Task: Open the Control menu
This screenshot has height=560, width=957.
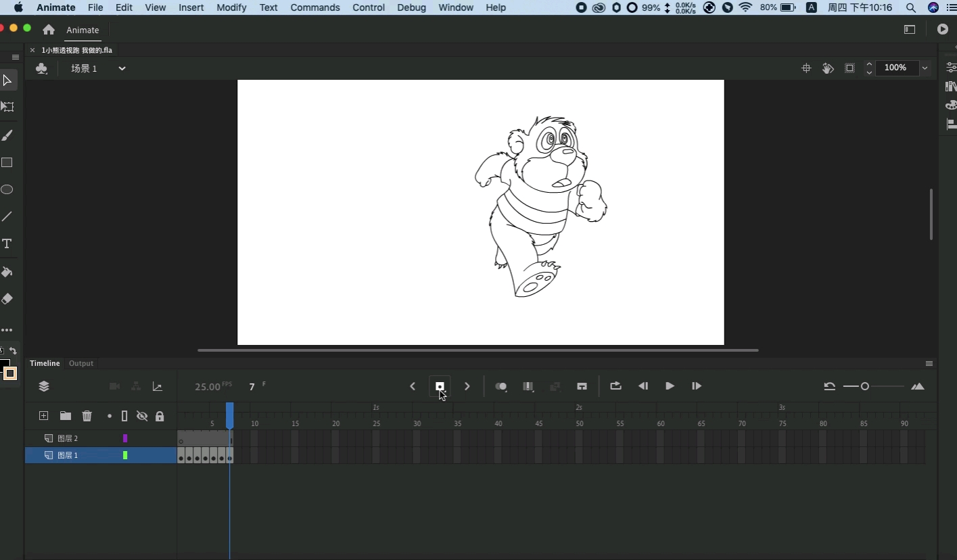Action: [369, 7]
